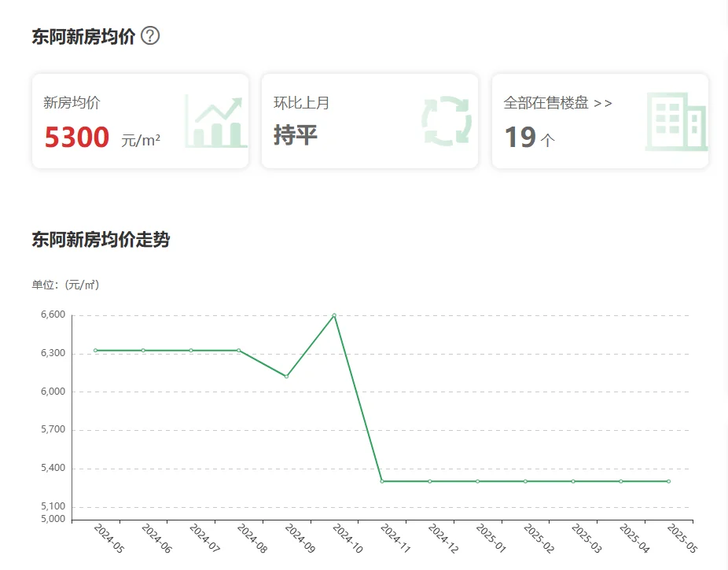Click the 2025-03 x-axis date label
This screenshot has width=728, height=570.
pyautogui.click(x=586, y=539)
